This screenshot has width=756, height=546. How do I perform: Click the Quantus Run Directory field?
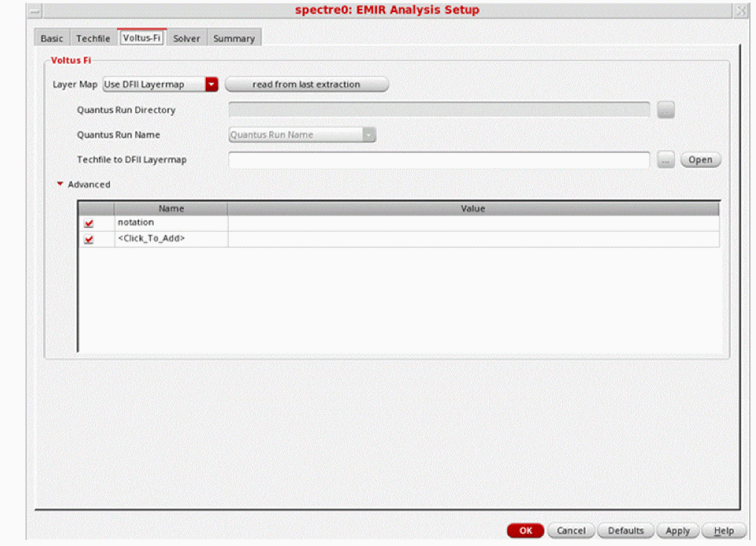point(439,109)
